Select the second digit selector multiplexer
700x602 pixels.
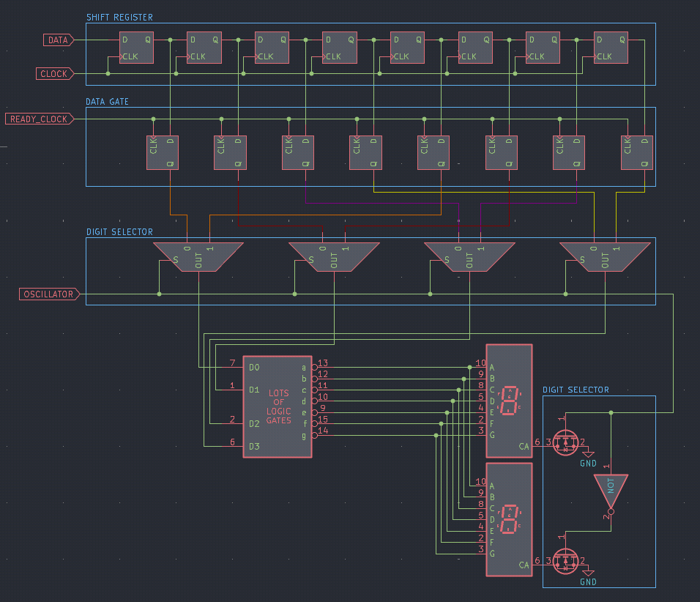(334, 257)
